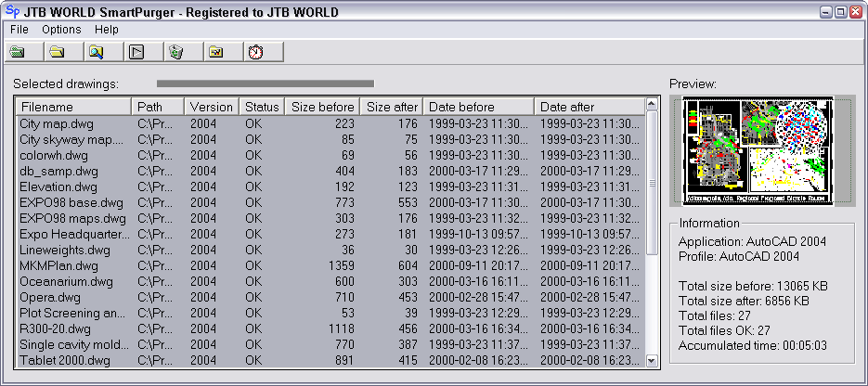The image size is (868, 386).
Task: Click the red stopwatch toolbar icon
Action: pyautogui.click(x=255, y=52)
